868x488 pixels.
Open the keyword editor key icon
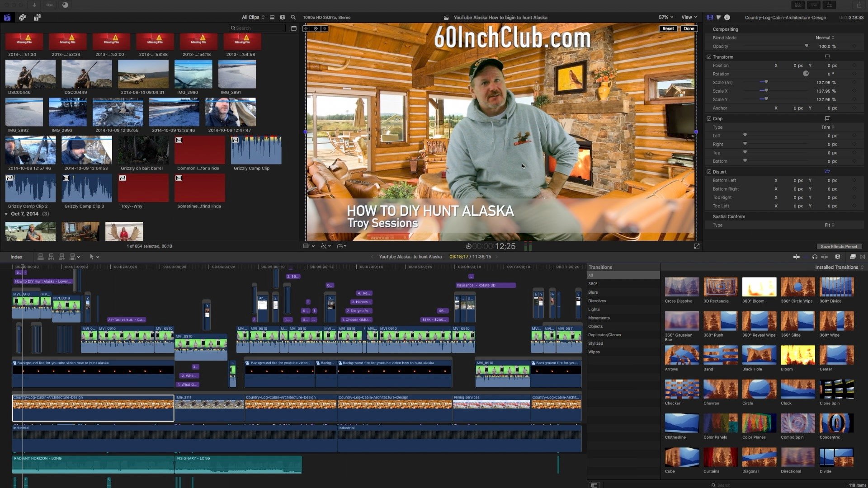click(49, 5)
